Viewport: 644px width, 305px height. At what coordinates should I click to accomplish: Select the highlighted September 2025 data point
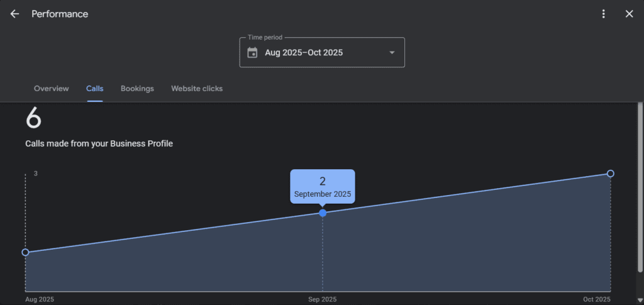323,213
